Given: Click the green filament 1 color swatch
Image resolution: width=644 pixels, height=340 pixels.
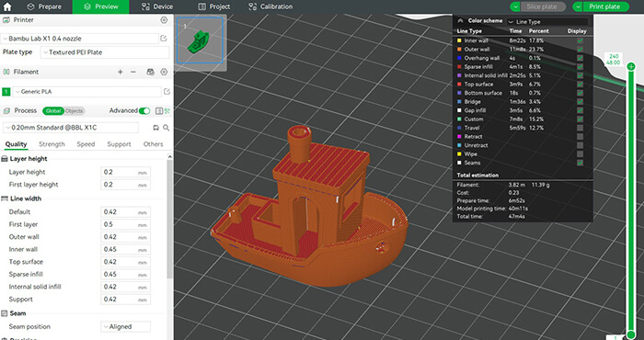Looking at the screenshot, I should point(6,92).
